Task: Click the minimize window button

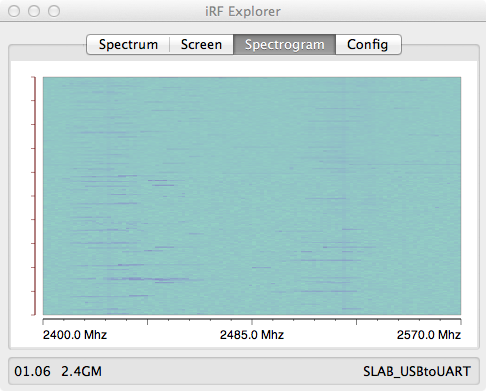Action: click(x=34, y=11)
